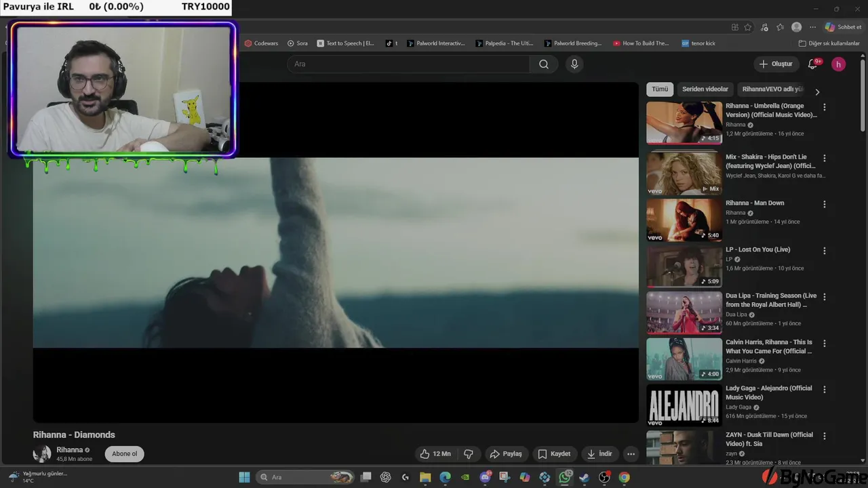Open OBS Studio from the taskbar
The height and width of the screenshot is (488, 868).
(604, 477)
